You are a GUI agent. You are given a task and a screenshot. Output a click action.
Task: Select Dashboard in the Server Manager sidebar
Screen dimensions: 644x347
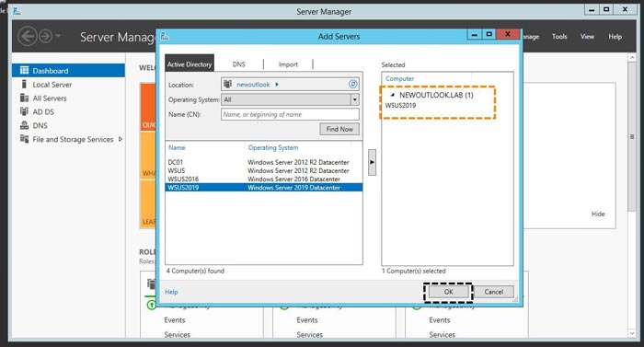pyautogui.click(x=68, y=71)
